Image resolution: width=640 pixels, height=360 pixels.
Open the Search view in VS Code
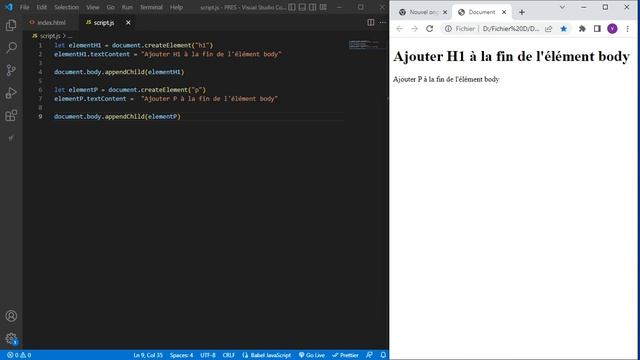point(11,48)
